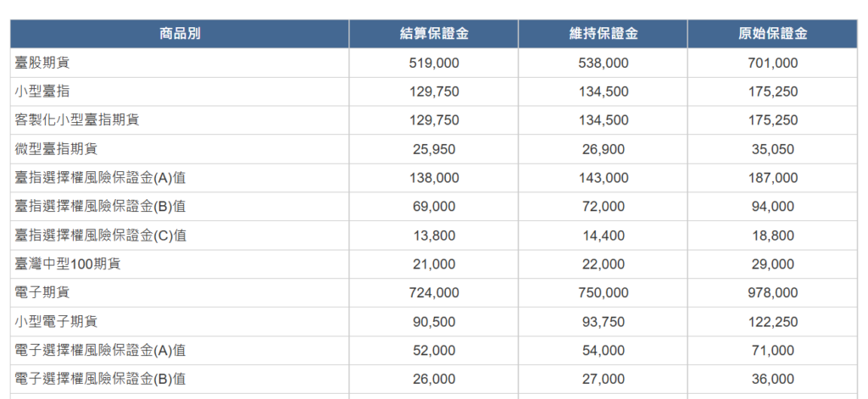This screenshot has width=868, height=399.
Task: Click the 701,000 original margin value
Action: click(773, 63)
